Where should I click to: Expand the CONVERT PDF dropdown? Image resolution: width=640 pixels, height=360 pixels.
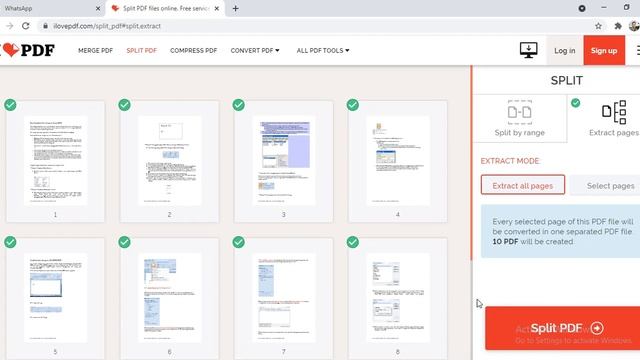[255, 50]
